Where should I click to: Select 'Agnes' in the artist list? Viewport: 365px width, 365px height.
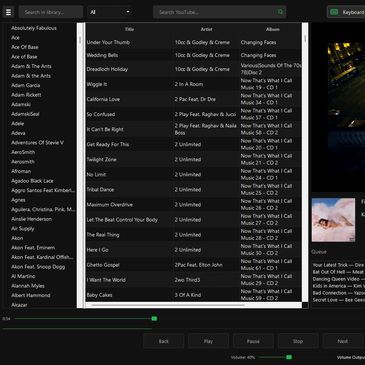18,200
